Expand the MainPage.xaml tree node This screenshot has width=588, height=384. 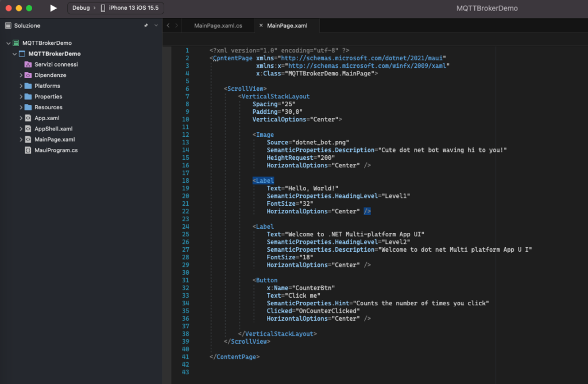(21, 139)
